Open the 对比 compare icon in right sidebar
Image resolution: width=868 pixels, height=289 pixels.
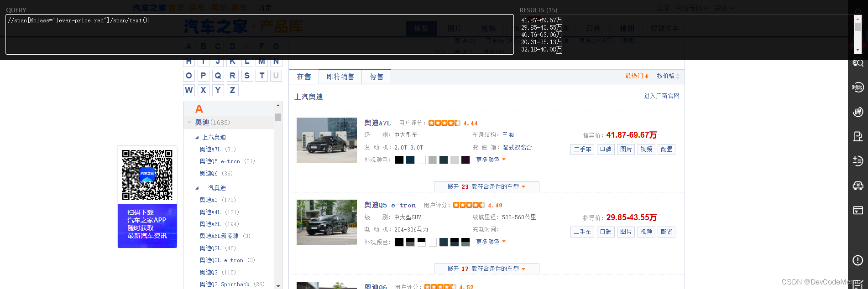[858, 88]
